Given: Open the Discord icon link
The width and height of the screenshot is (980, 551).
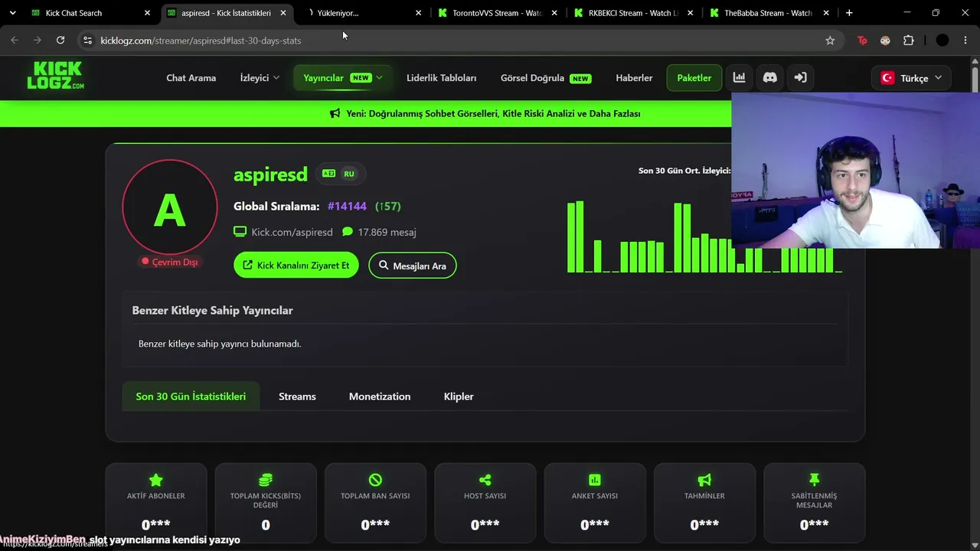Looking at the screenshot, I should 769,77.
